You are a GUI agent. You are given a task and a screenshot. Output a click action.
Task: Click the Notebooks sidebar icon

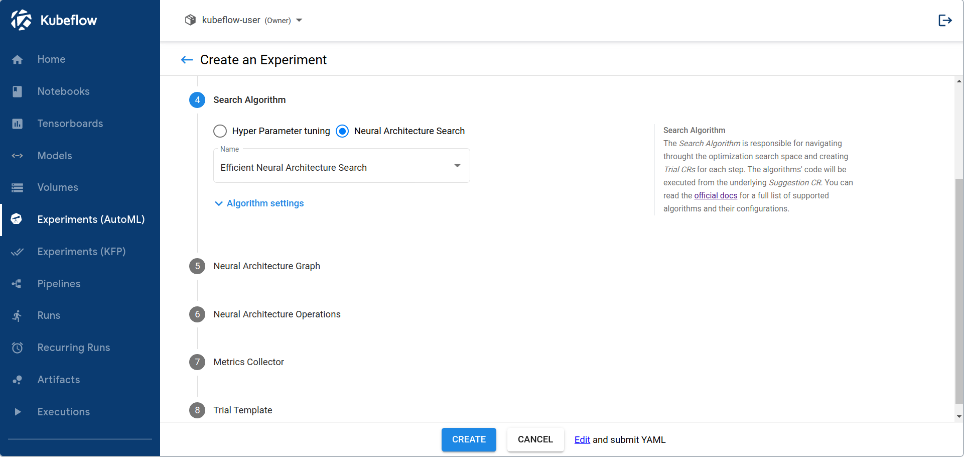pyautogui.click(x=17, y=92)
